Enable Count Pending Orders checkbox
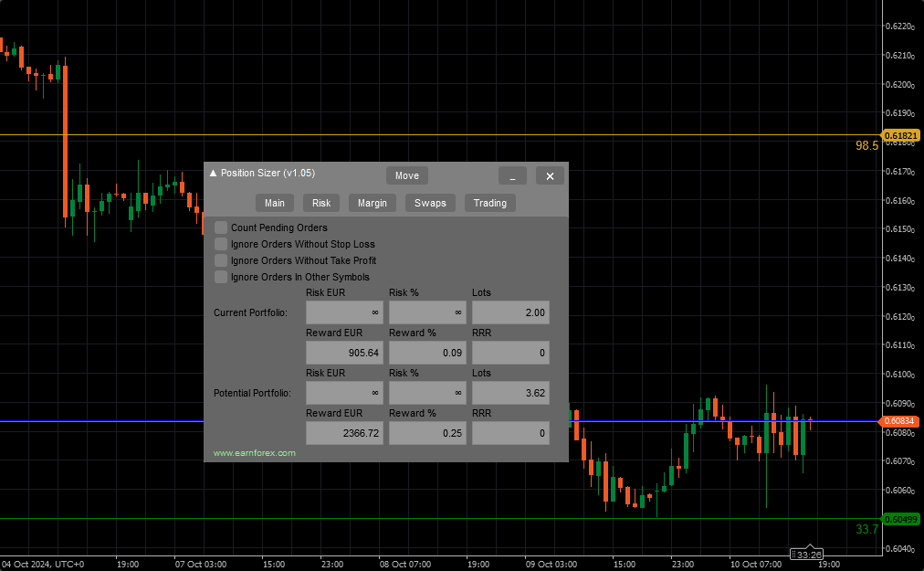Screen dimensions: 924x571 pyautogui.click(x=221, y=227)
